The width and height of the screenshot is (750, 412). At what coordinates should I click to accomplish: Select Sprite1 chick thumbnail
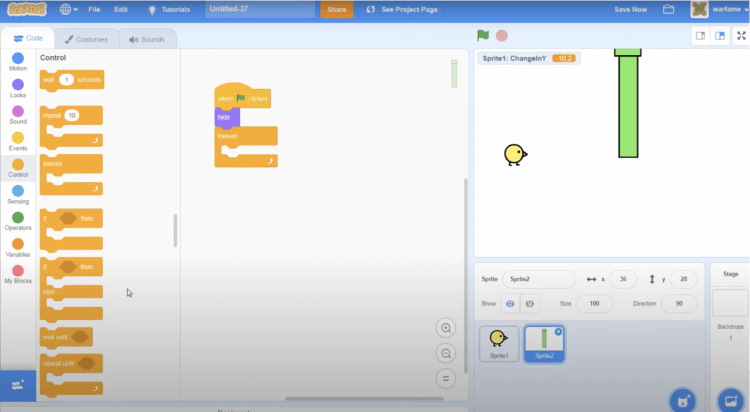[499, 344]
